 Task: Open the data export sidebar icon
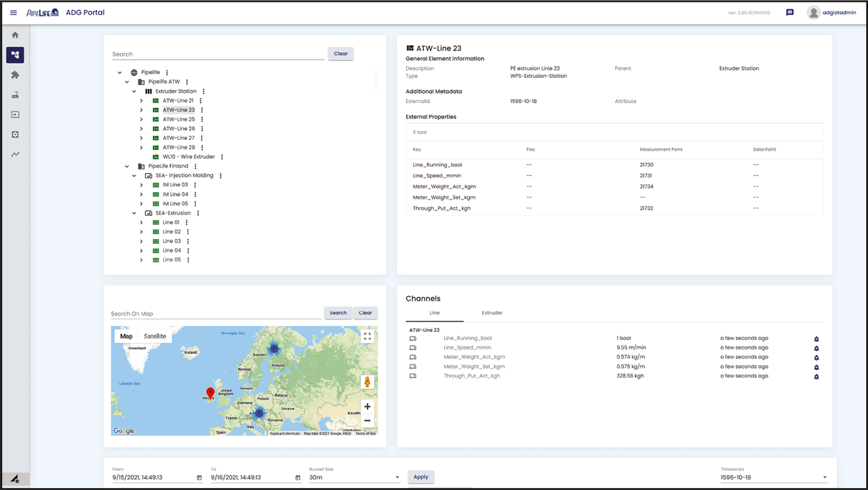[x=14, y=115]
